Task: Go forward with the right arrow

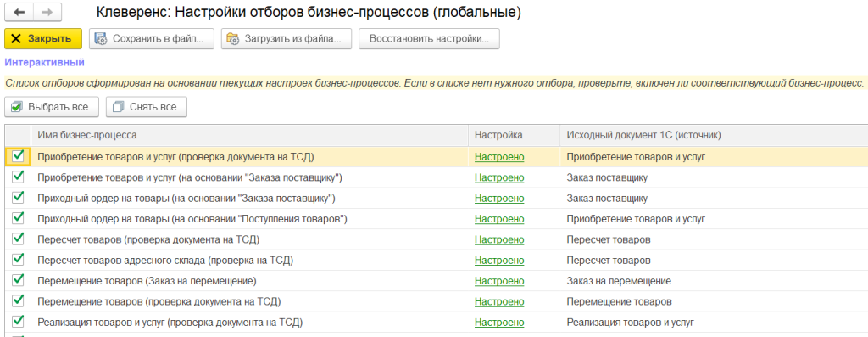Action: coord(47,12)
